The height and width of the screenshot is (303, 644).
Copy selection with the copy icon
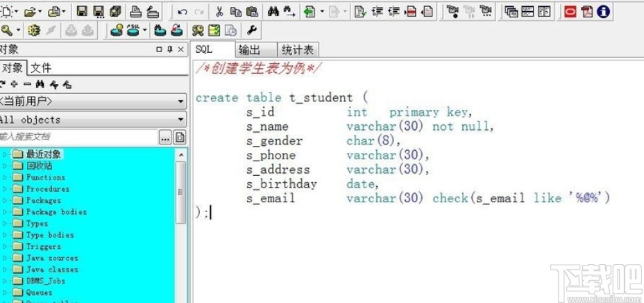coord(236,12)
